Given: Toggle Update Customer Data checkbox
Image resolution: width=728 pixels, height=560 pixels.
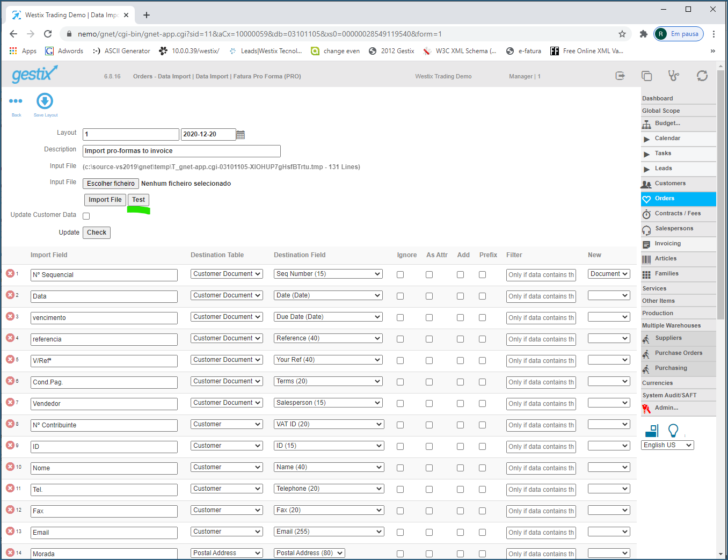Looking at the screenshot, I should (86, 216).
